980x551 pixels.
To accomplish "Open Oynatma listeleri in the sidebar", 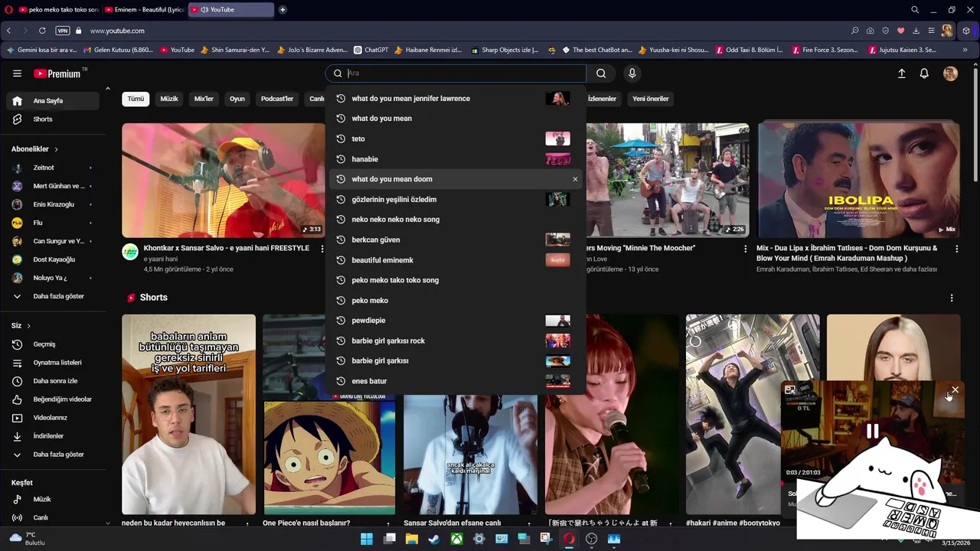I will tap(53, 363).
